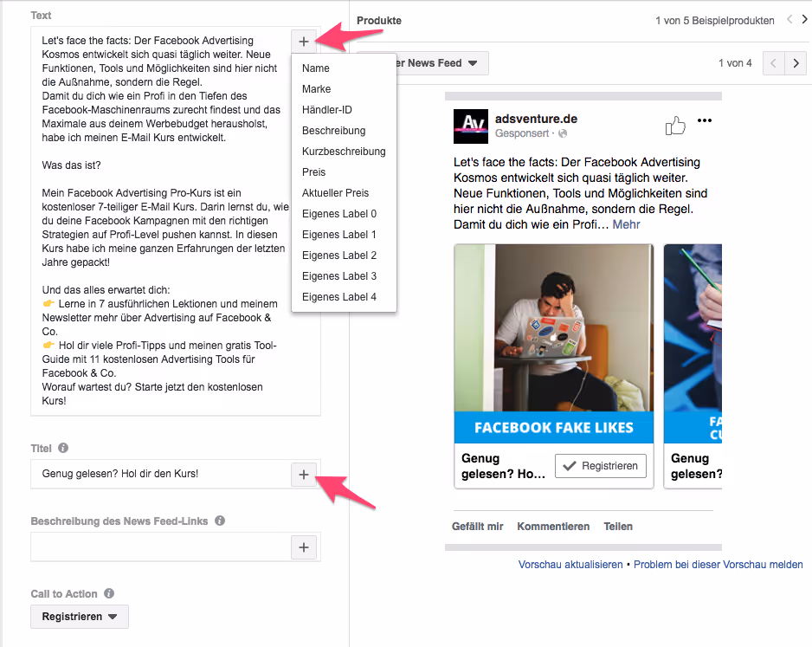The height and width of the screenshot is (647, 812).
Task: Open the three-dot options menu in ad preview
Action: click(x=705, y=120)
